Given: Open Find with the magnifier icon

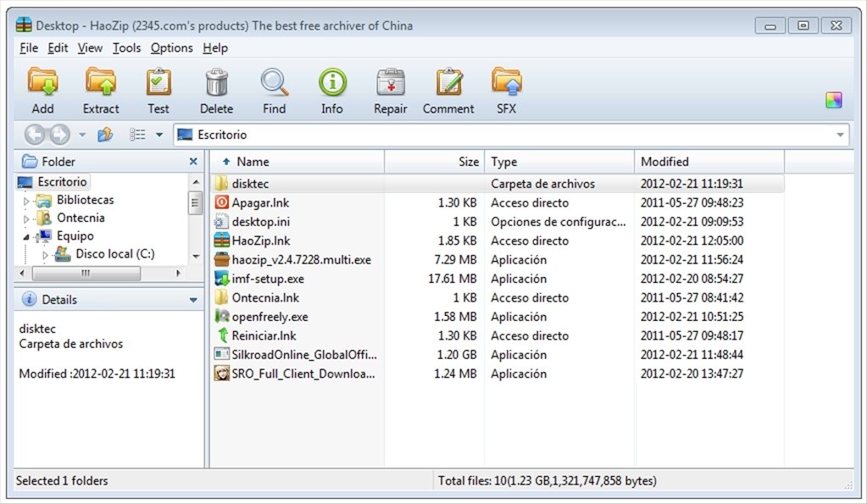Looking at the screenshot, I should 275,83.
